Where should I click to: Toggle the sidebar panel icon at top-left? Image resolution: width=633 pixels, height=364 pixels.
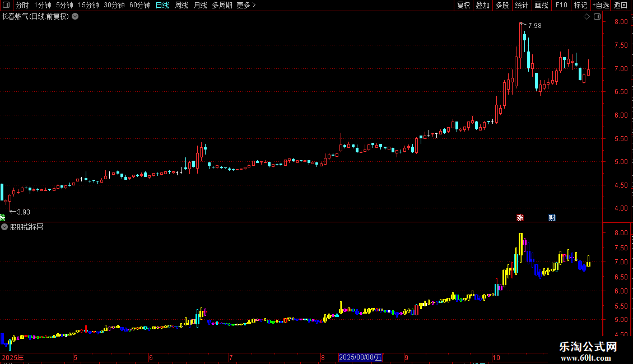[6, 5]
